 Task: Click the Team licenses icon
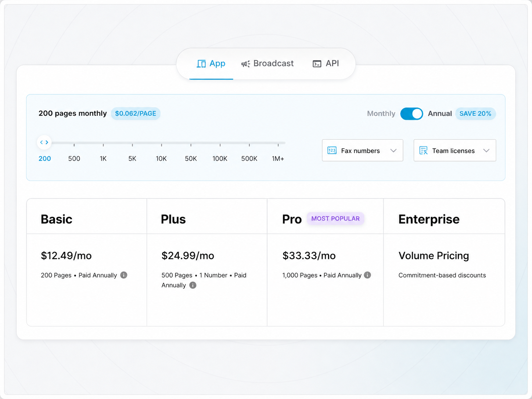coord(424,150)
